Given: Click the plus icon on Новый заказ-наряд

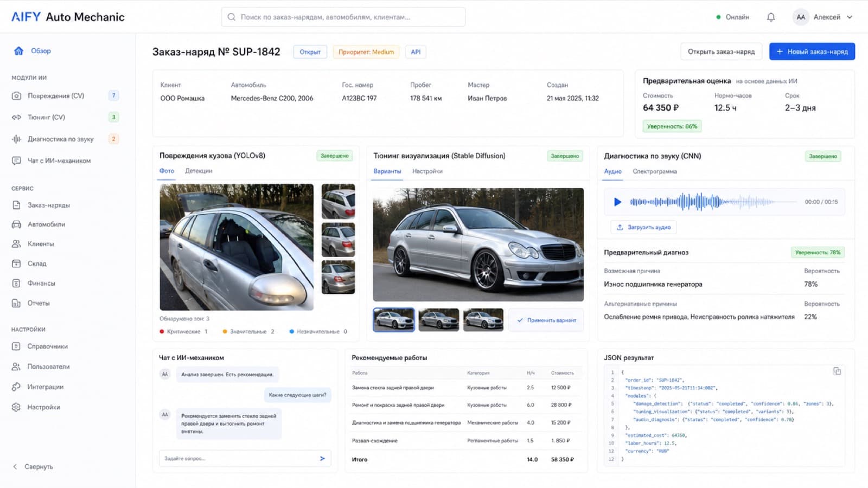Looking at the screenshot, I should [780, 52].
